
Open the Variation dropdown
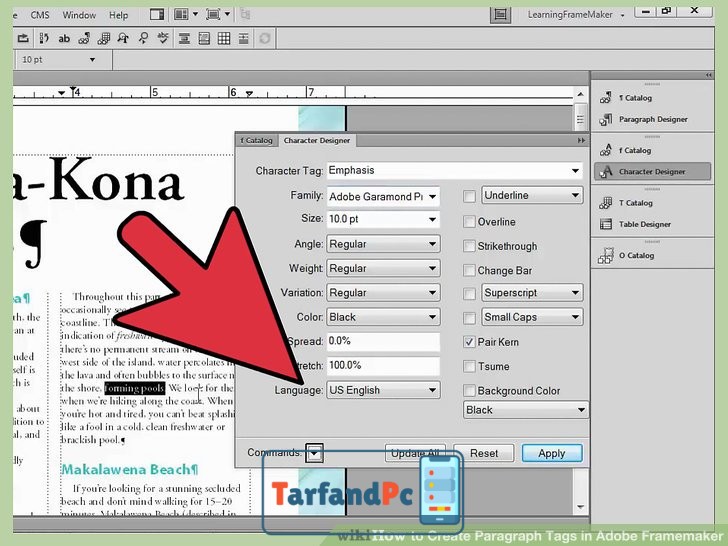pyautogui.click(x=383, y=292)
